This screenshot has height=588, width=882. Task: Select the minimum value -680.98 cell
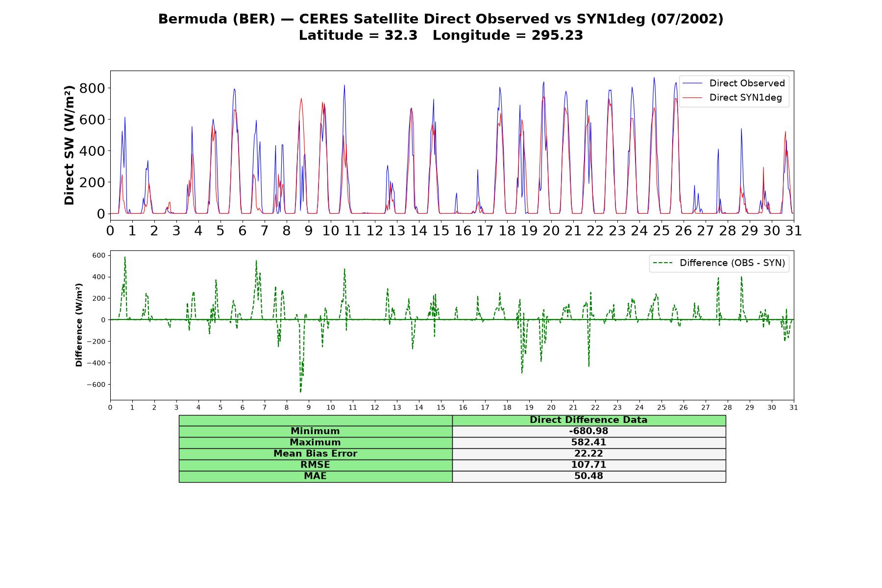point(589,431)
